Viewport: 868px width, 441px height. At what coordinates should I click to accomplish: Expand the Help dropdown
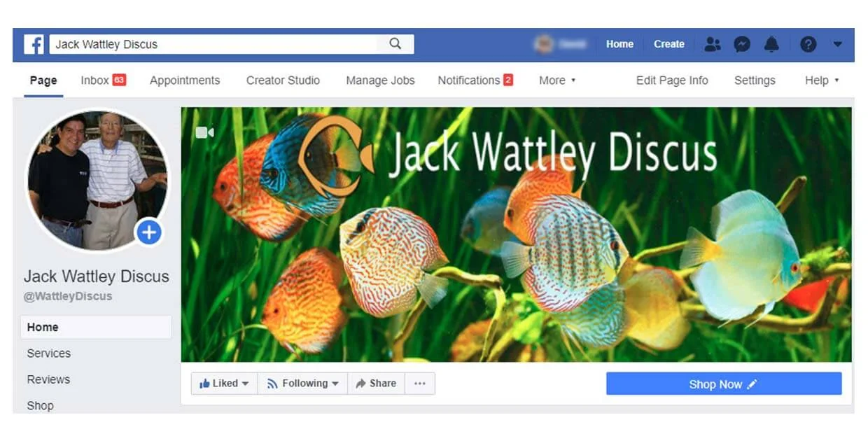(822, 80)
